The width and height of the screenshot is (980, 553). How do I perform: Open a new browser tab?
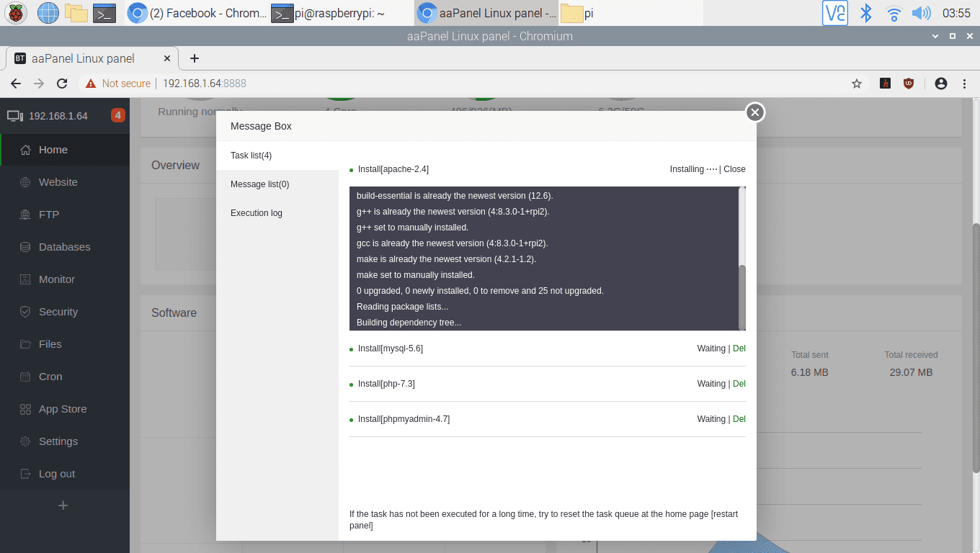194,58
